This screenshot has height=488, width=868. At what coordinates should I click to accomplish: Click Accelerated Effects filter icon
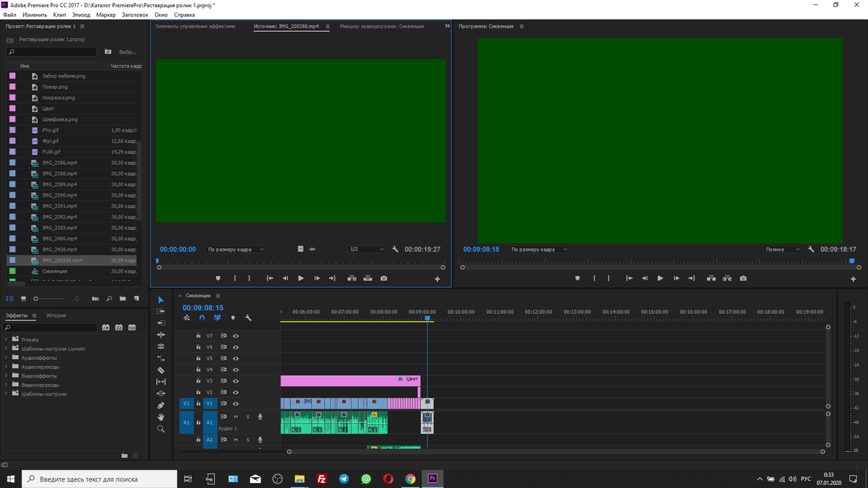pos(106,328)
